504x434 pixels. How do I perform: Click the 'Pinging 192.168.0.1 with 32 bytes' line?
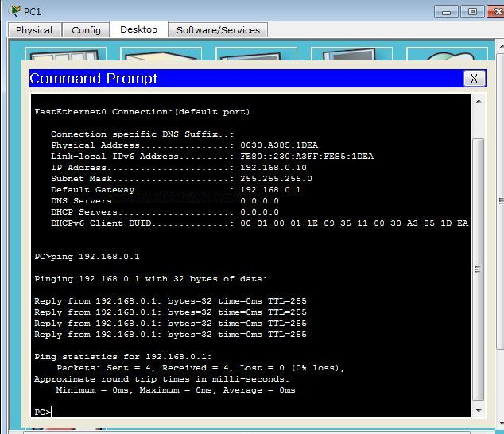pyautogui.click(x=150, y=279)
